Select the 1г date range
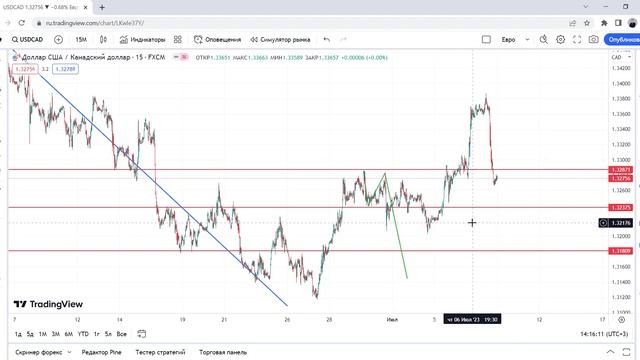 tap(96, 334)
